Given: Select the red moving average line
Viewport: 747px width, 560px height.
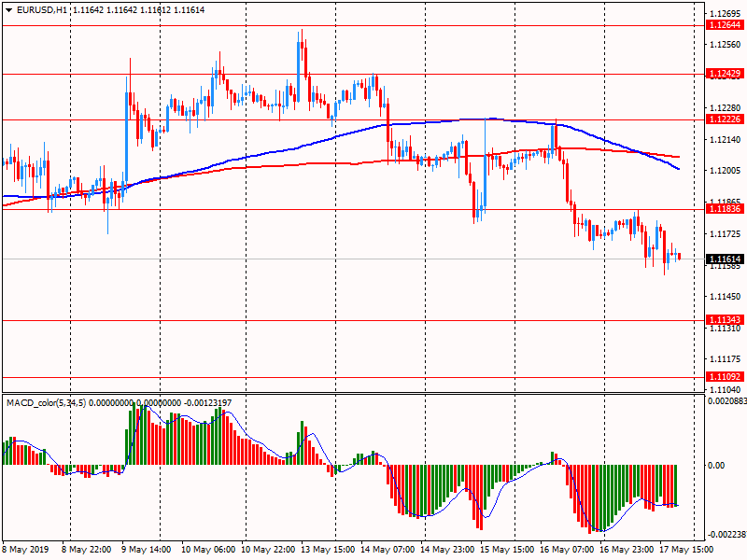Looking at the screenshot, I should 280,165.
